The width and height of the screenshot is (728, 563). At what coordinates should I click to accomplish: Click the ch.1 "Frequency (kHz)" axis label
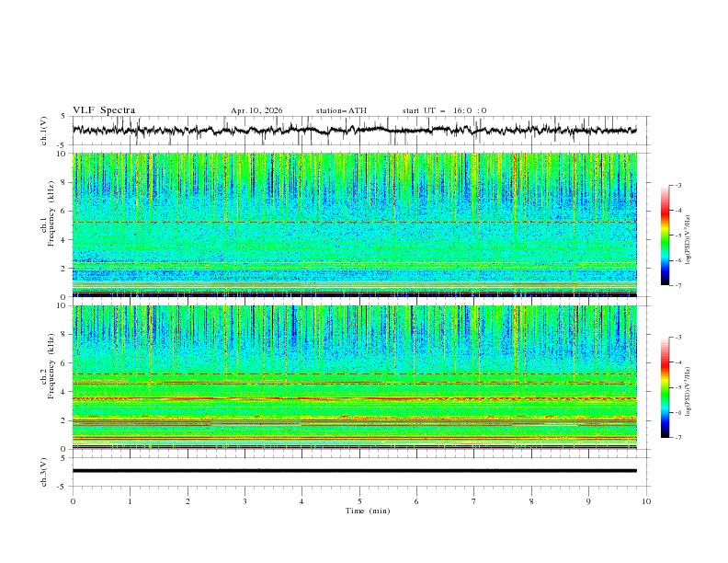point(51,214)
